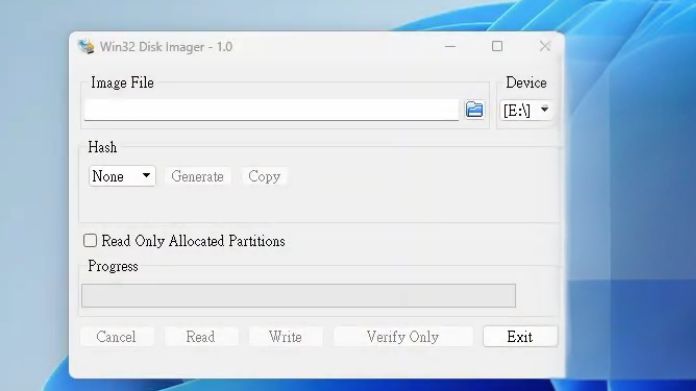Screen dimensions: 696x391
Task: Click the 'Progress' group label
Action: 113,266
